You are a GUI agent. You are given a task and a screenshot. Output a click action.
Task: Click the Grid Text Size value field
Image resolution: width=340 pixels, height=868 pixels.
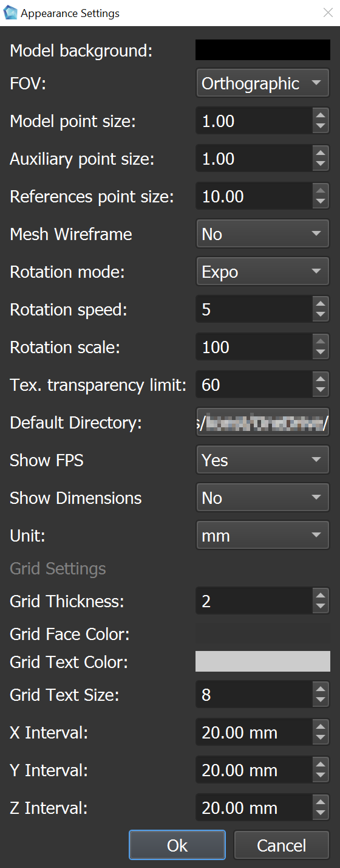click(x=254, y=695)
